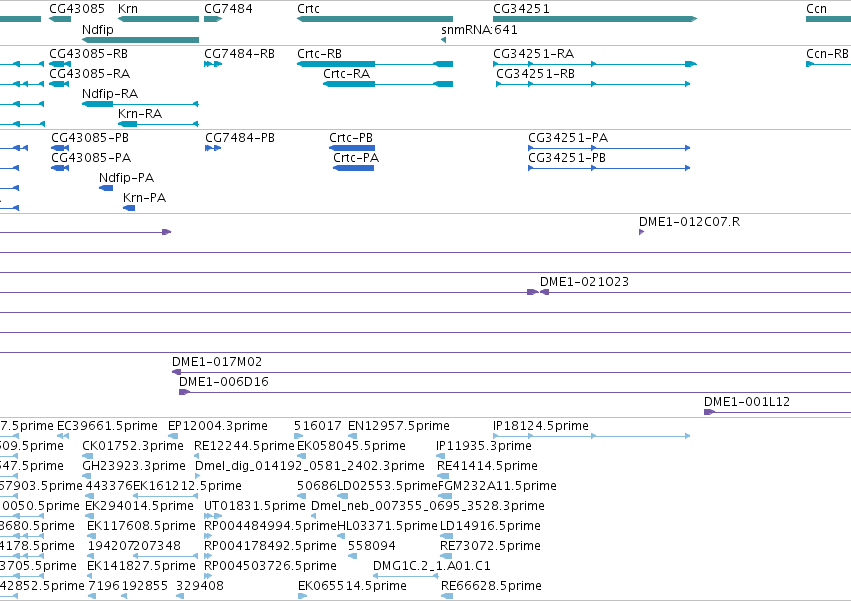The image size is (851, 601).
Task: Select the Krn-PA protein label
Action: tap(144, 198)
